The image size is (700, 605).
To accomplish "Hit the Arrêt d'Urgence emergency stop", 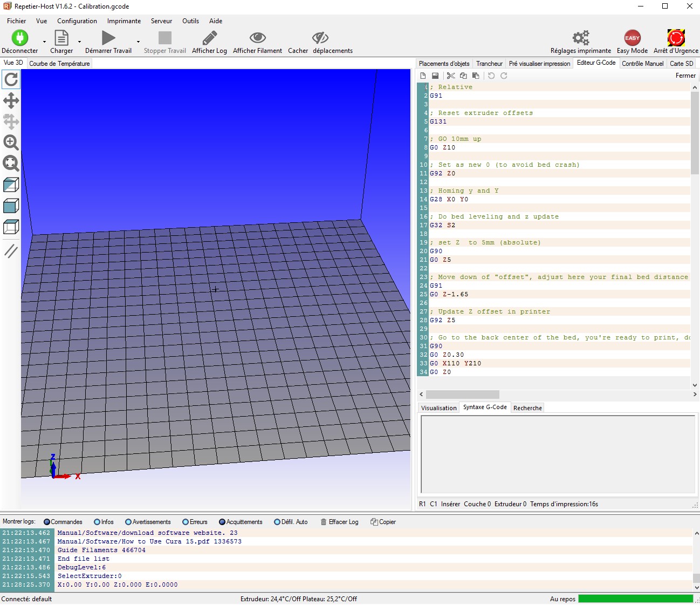I will 676,38.
